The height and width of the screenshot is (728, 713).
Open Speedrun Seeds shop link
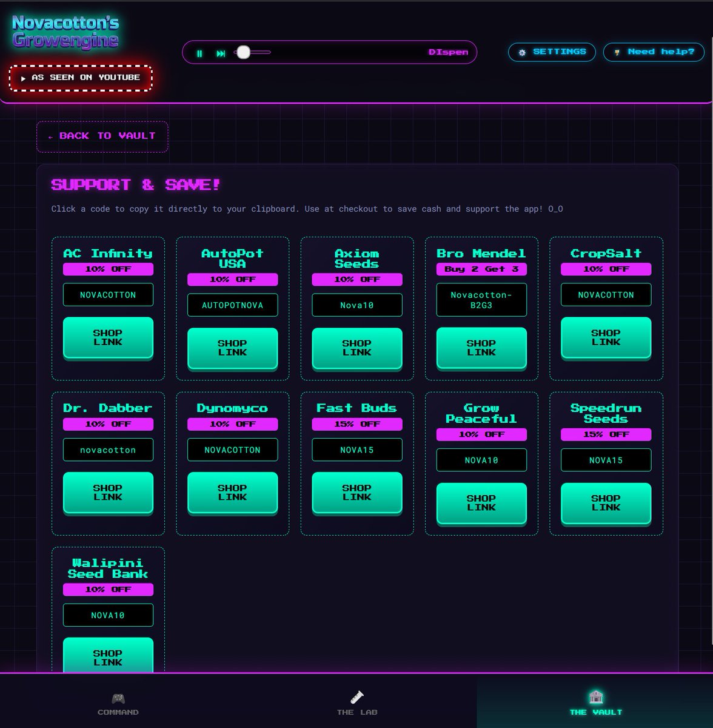pos(606,503)
